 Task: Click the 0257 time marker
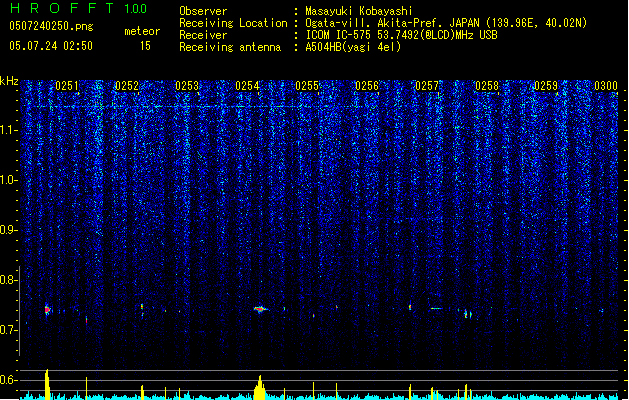point(427,86)
